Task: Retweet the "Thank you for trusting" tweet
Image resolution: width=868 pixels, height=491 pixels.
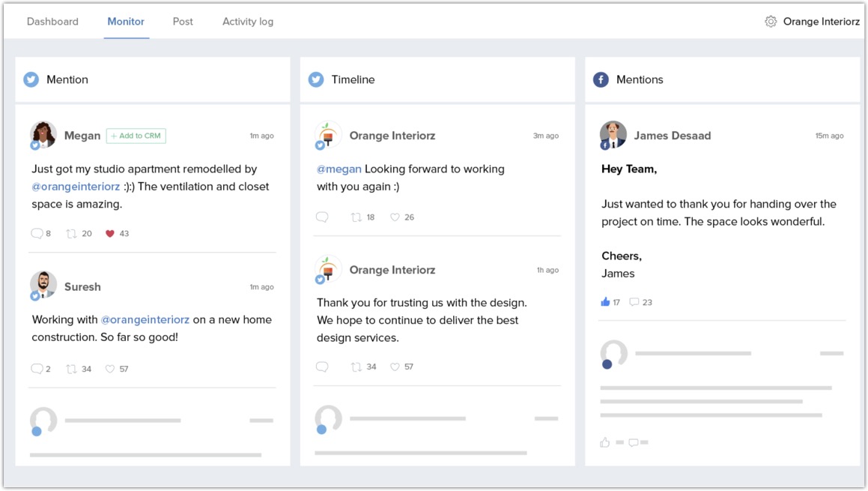Action: point(356,367)
